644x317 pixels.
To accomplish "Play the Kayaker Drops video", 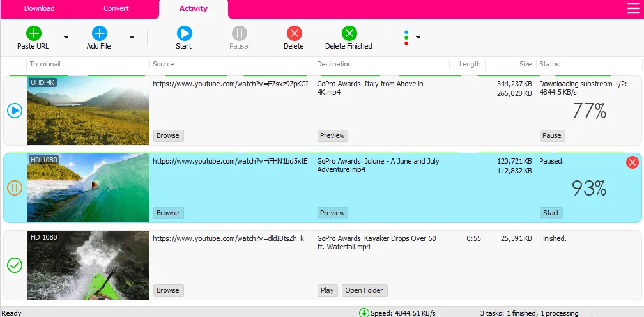I will coord(327,290).
